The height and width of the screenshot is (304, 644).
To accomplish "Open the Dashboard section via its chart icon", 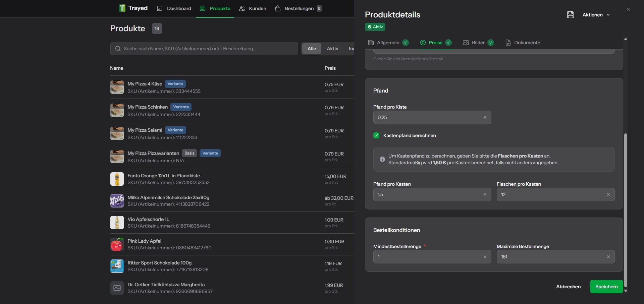I will coord(160,8).
